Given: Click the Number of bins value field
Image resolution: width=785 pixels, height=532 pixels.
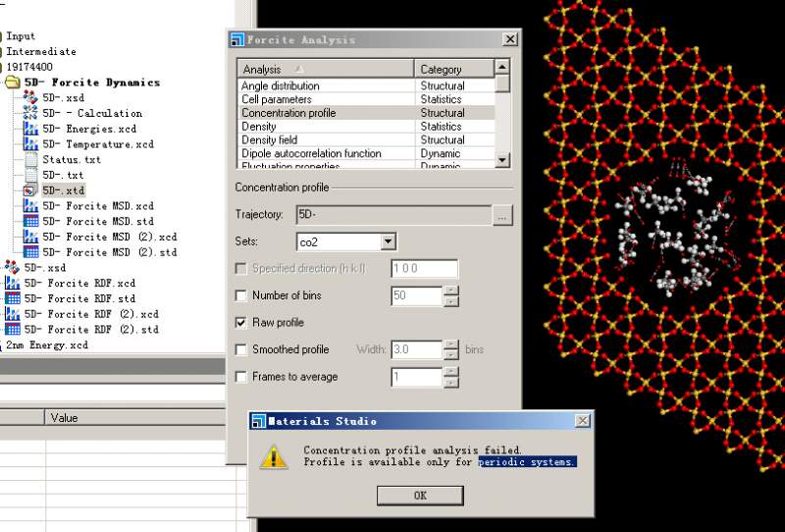Looking at the screenshot, I should [x=416, y=295].
